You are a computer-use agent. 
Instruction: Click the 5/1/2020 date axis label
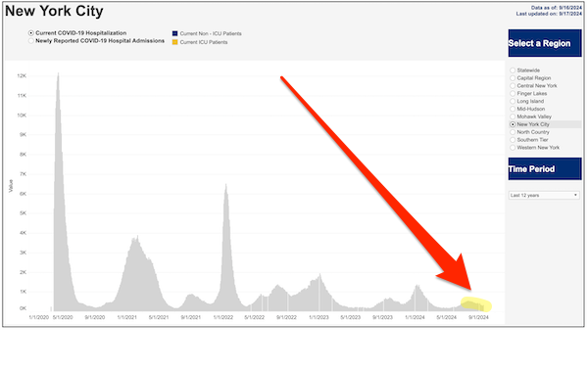(63, 317)
